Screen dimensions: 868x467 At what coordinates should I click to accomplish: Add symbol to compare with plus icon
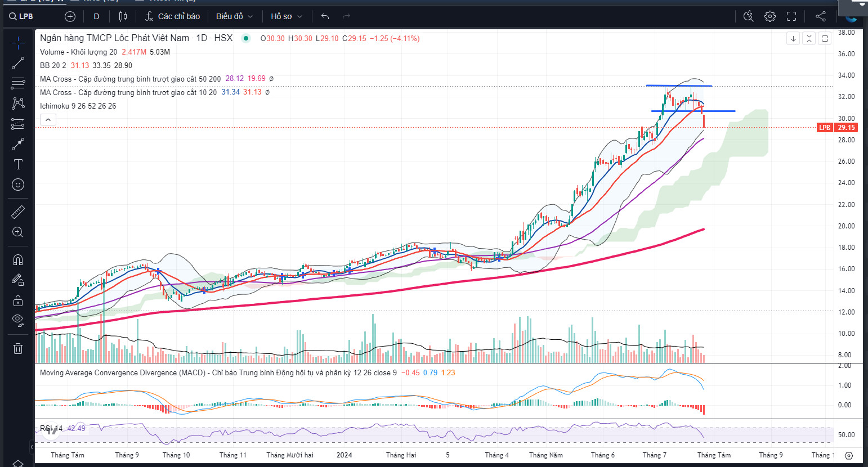(x=70, y=16)
